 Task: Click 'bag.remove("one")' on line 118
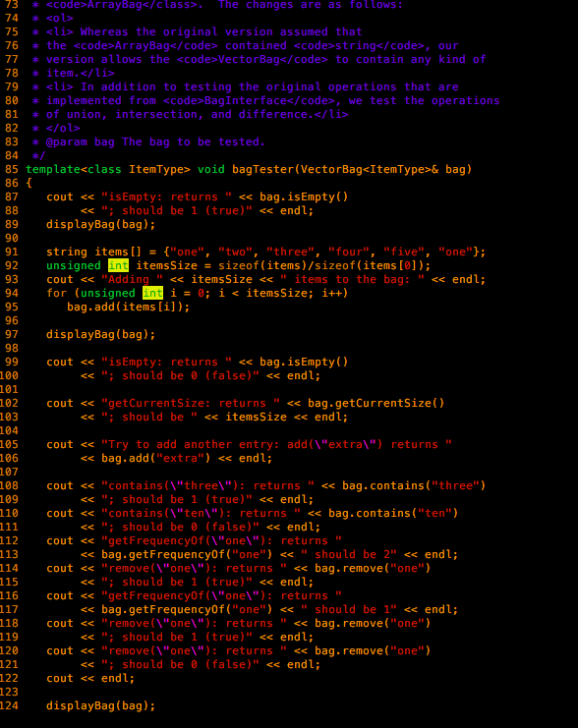tap(373, 623)
